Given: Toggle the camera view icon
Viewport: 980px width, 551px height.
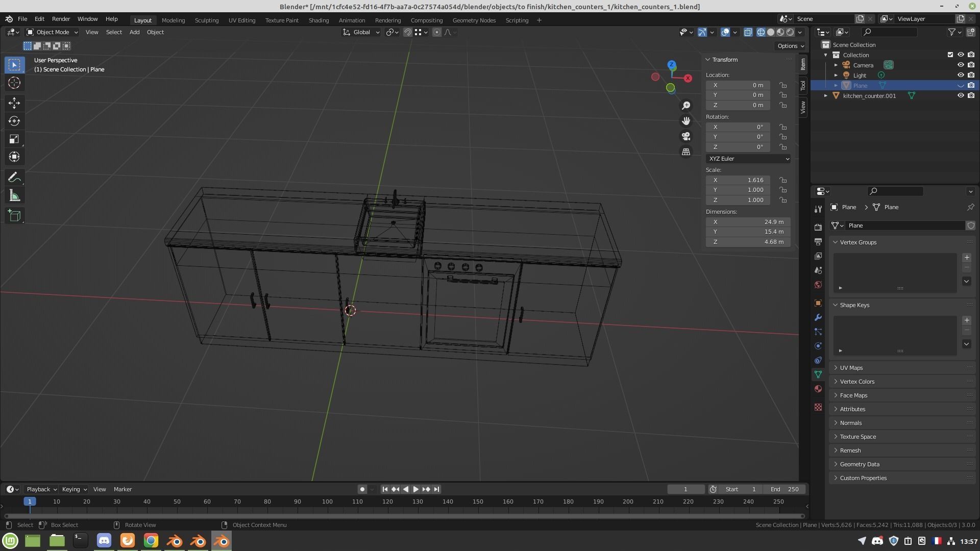Looking at the screenshot, I should coord(686,136).
